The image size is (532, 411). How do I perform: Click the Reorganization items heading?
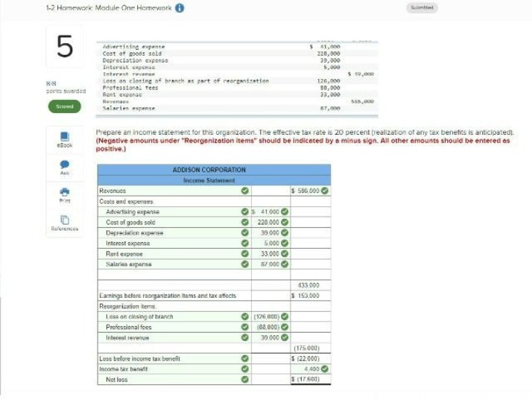[x=127, y=306]
